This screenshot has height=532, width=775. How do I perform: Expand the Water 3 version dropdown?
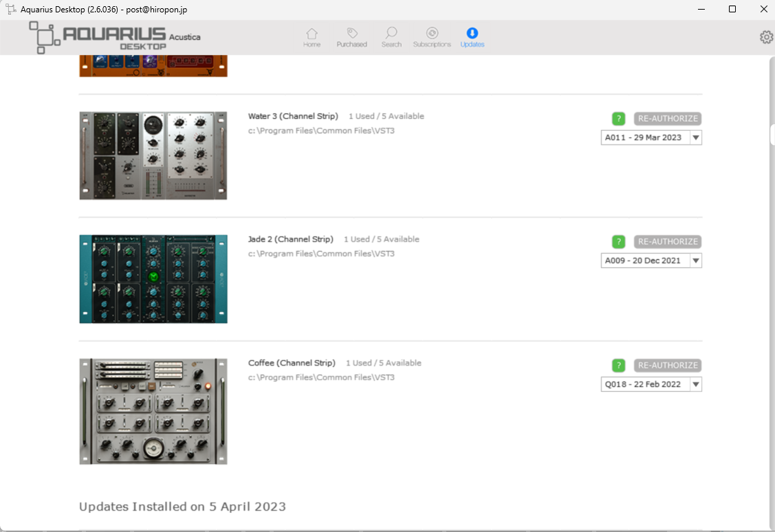coord(695,137)
